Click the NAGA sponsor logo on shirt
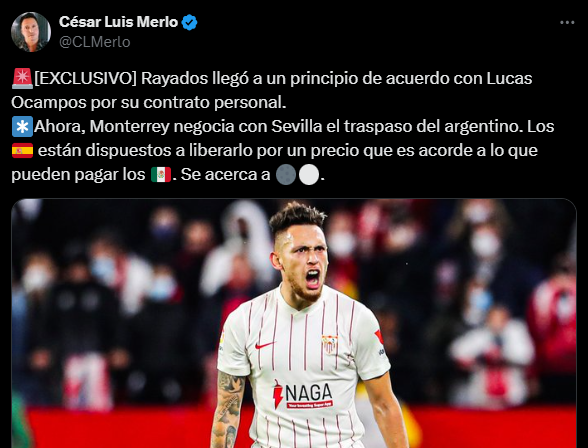The width and height of the screenshot is (588, 448). coord(303,394)
